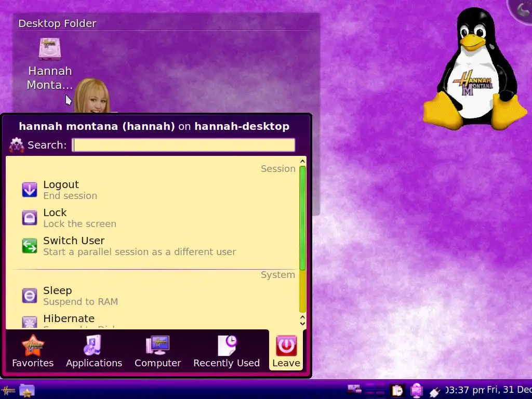The image size is (532, 399).
Task: Click the launcher list vertical scrollbar
Action: coord(303,239)
